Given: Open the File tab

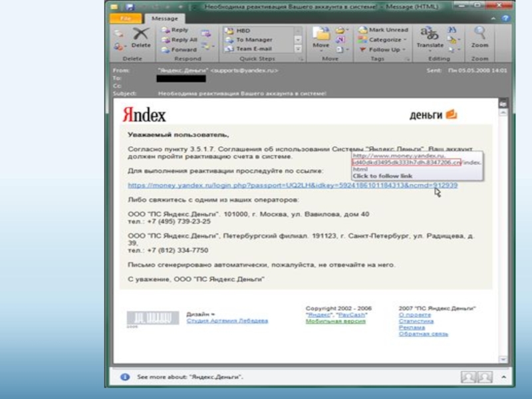Looking at the screenshot, I should click(x=126, y=19).
